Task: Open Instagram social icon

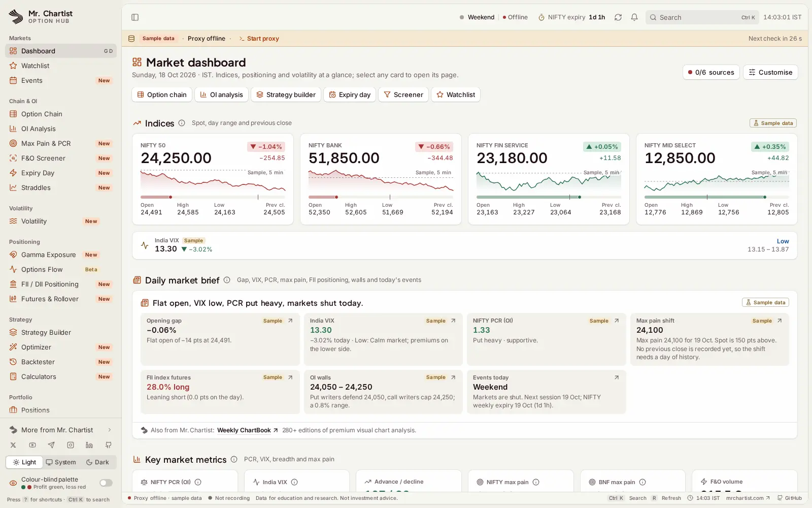Action: pos(71,445)
